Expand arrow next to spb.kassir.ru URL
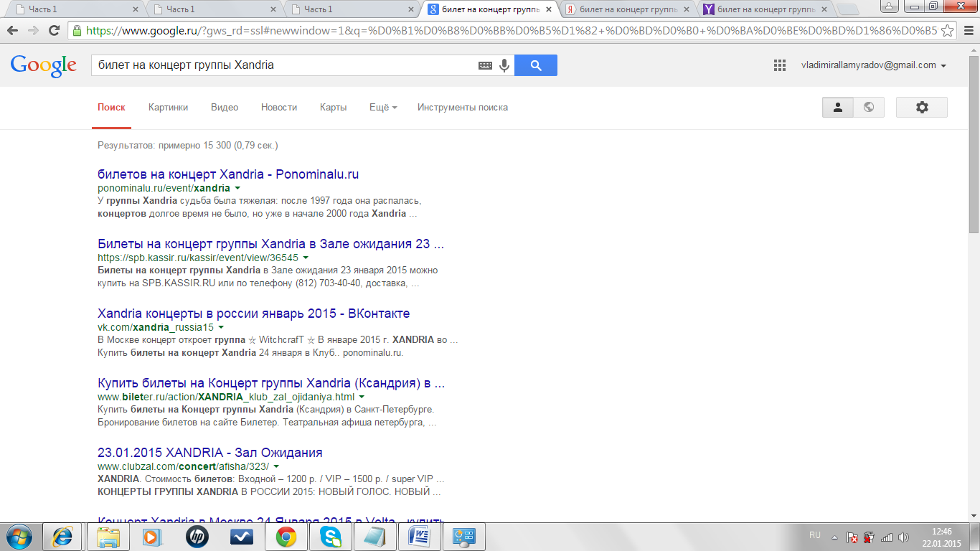Viewport: 980px width, 551px height. 306,258
